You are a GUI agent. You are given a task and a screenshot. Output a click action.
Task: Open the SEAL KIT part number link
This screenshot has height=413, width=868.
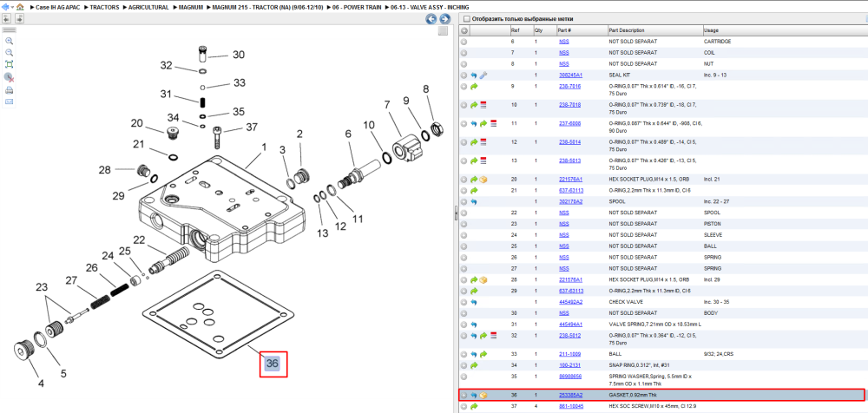pyautogui.click(x=570, y=75)
